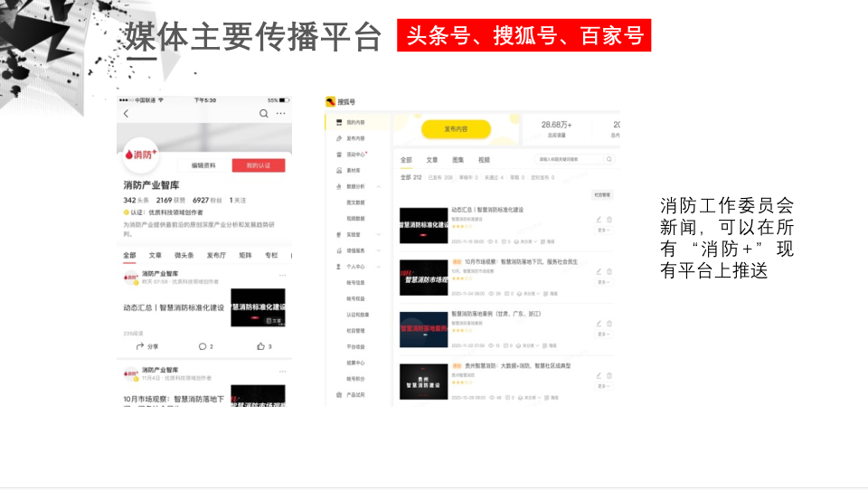Click the 我的内容 sidebar icon
This screenshot has height=490, width=868.
point(339,122)
